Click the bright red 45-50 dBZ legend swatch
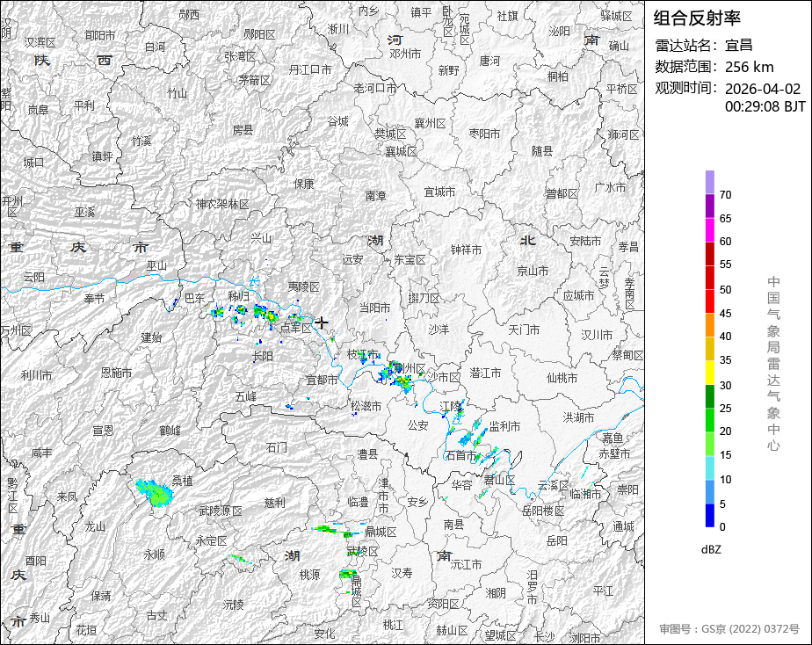The height and width of the screenshot is (645, 812). [x=709, y=301]
